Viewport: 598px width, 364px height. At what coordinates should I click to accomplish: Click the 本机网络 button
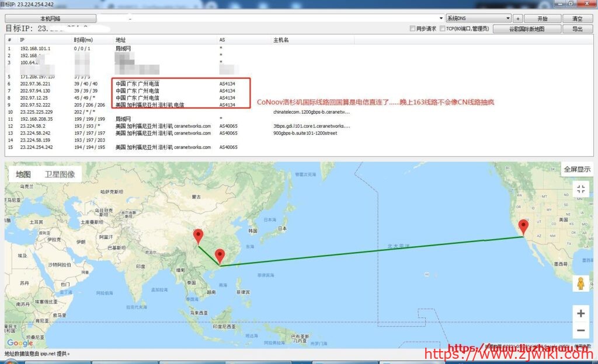point(50,19)
